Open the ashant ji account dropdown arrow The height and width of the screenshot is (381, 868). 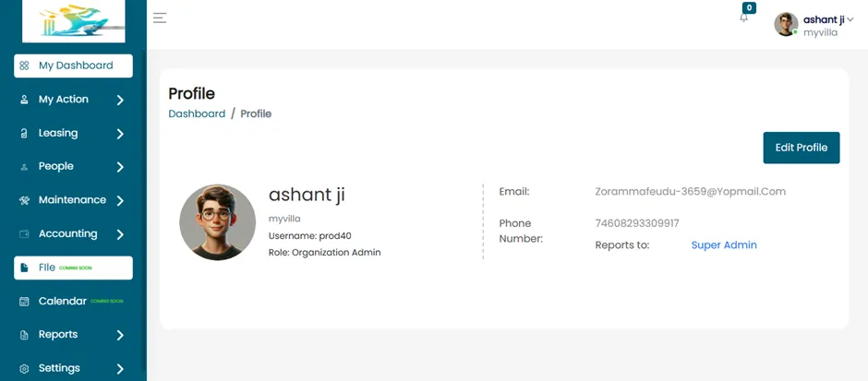(850, 20)
